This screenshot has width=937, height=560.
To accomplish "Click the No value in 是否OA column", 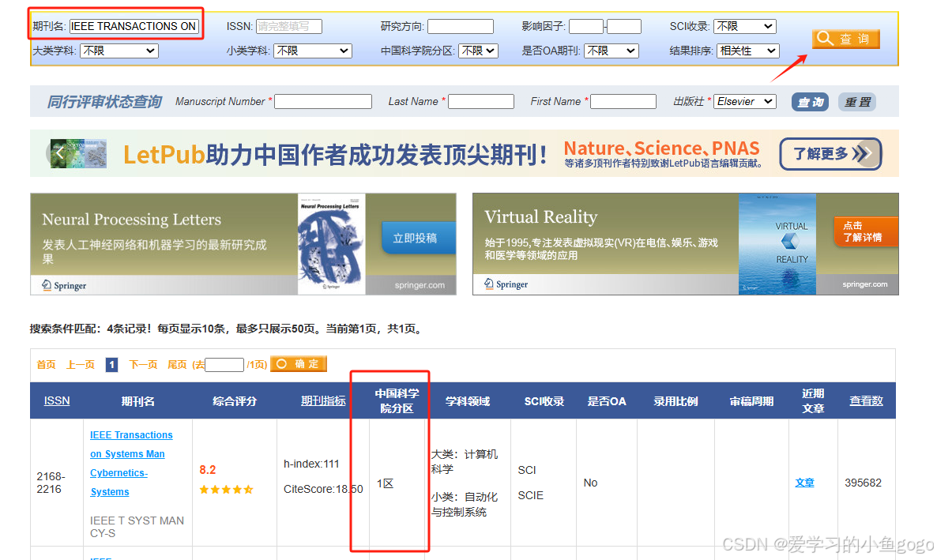I will (x=590, y=483).
